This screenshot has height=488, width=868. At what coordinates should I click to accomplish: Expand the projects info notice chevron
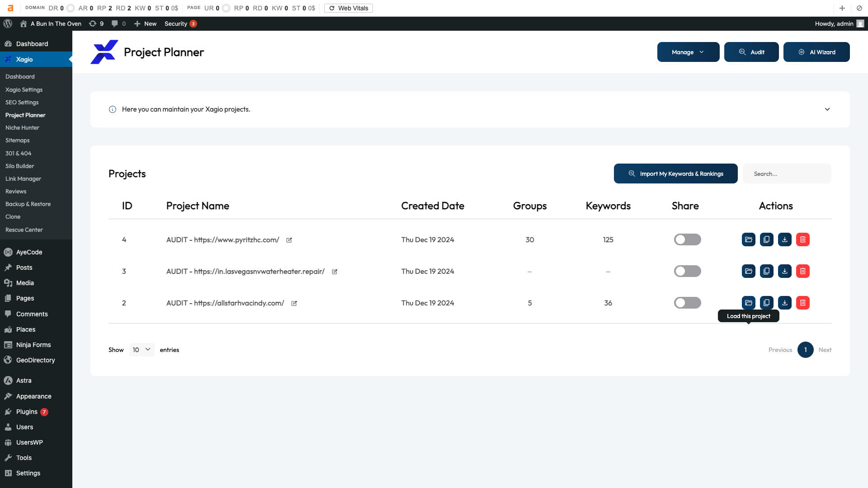(x=827, y=109)
